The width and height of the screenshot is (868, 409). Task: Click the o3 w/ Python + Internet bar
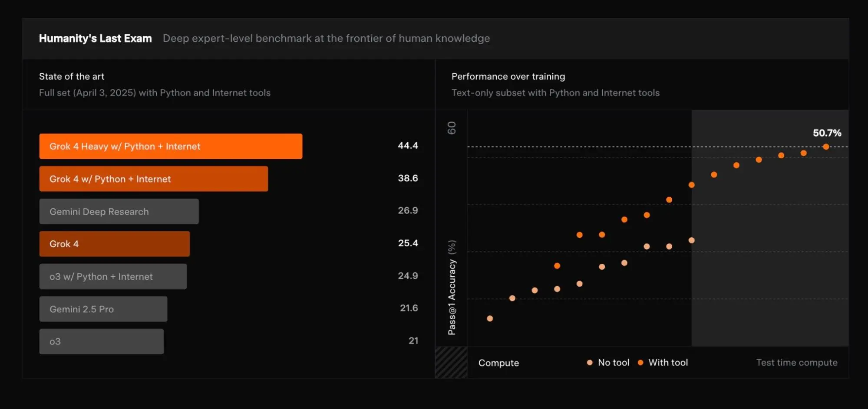click(113, 276)
